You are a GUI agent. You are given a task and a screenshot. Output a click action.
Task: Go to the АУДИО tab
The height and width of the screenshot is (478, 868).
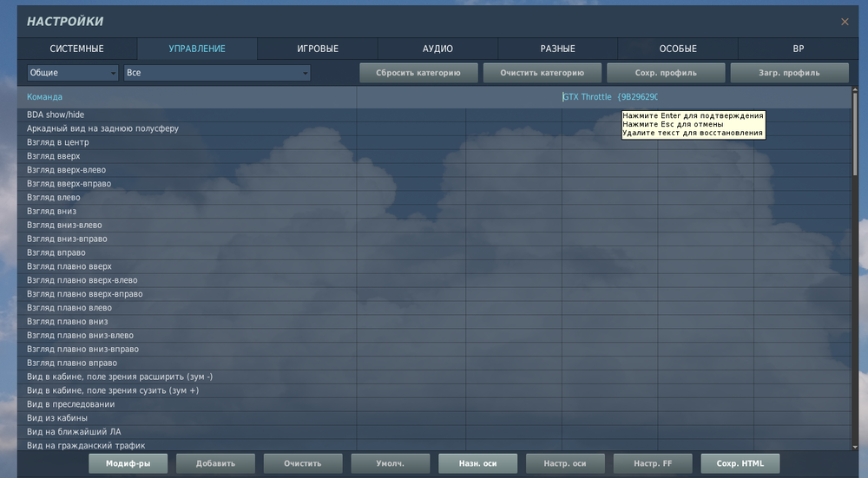(x=437, y=49)
